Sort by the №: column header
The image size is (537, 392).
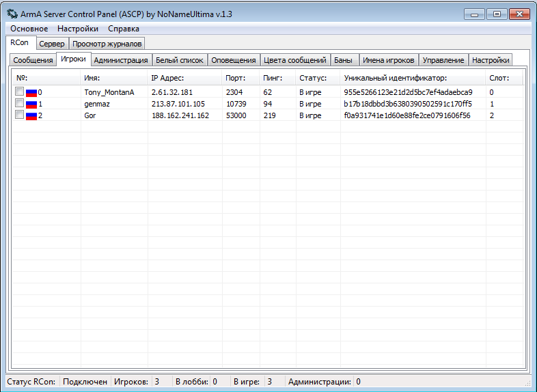click(46, 78)
